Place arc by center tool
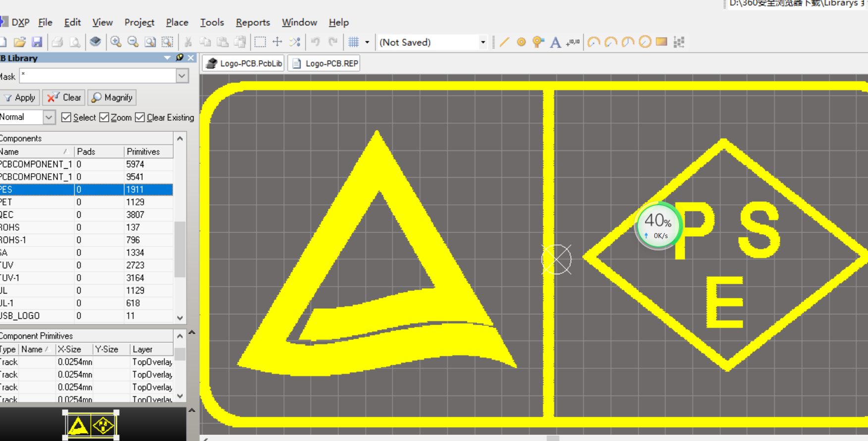Image resolution: width=868 pixels, height=441 pixels. 594,42
